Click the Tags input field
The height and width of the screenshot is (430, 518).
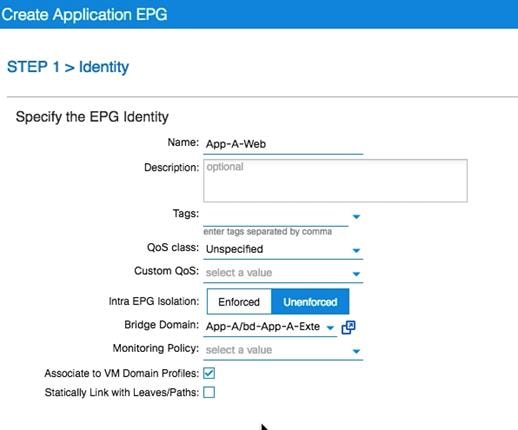[x=276, y=217]
